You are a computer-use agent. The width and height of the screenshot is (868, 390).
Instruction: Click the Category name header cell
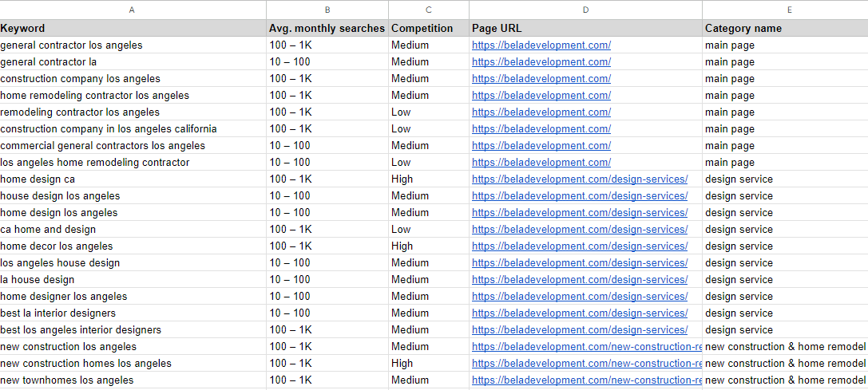[786, 28]
